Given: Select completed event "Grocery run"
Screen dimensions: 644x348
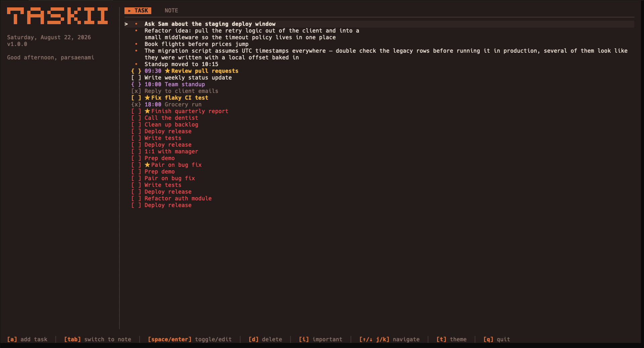Looking at the screenshot, I should [x=183, y=104].
